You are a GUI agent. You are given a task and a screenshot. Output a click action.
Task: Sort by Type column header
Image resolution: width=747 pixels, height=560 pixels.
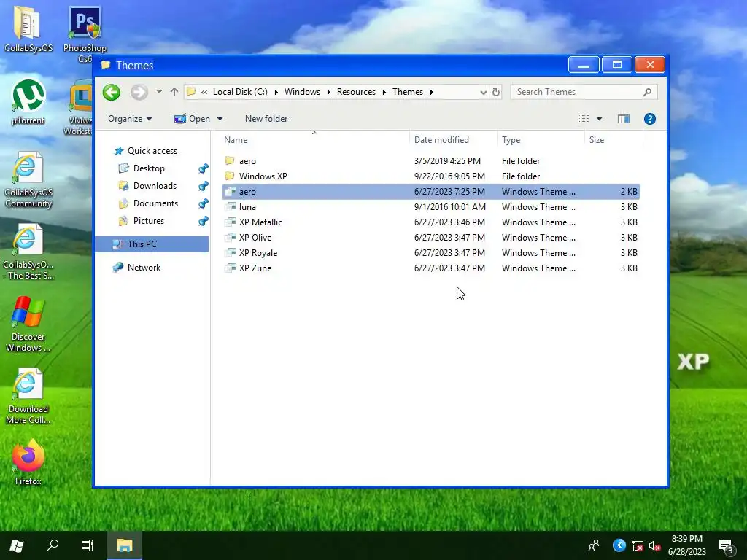[x=541, y=139]
